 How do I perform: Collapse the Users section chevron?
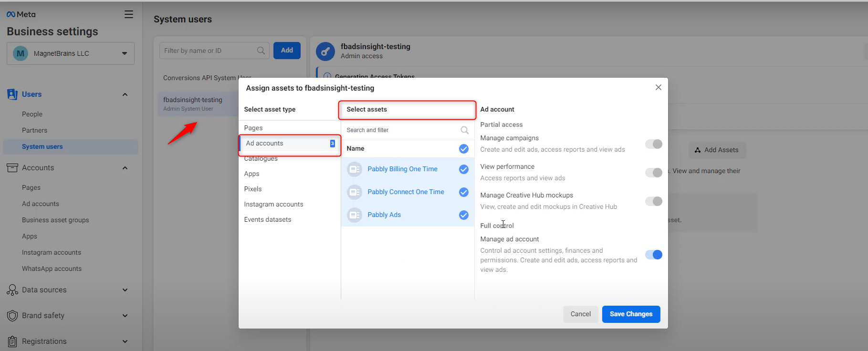coord(125,94)
